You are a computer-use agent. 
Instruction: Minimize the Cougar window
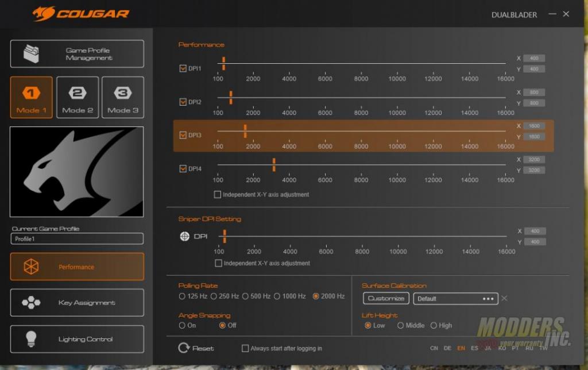click(552, 14)
